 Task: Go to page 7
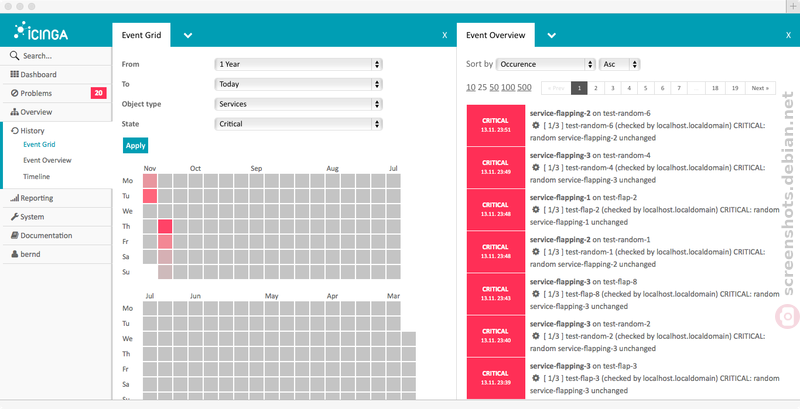[679, 88]
